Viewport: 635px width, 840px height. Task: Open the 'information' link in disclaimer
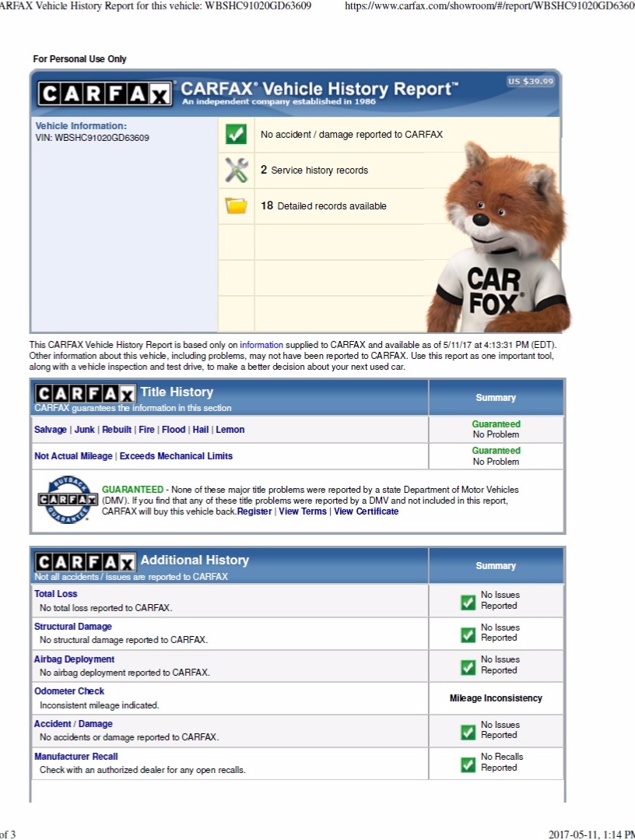pyautogui.click(x=261, y=345)
